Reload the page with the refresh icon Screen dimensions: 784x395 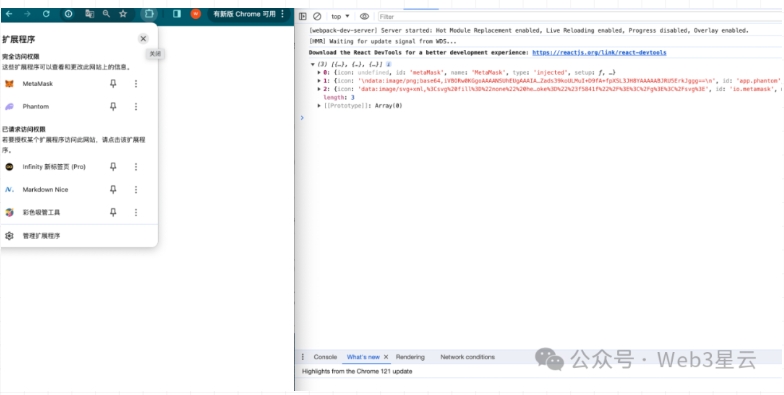point(46,14)
